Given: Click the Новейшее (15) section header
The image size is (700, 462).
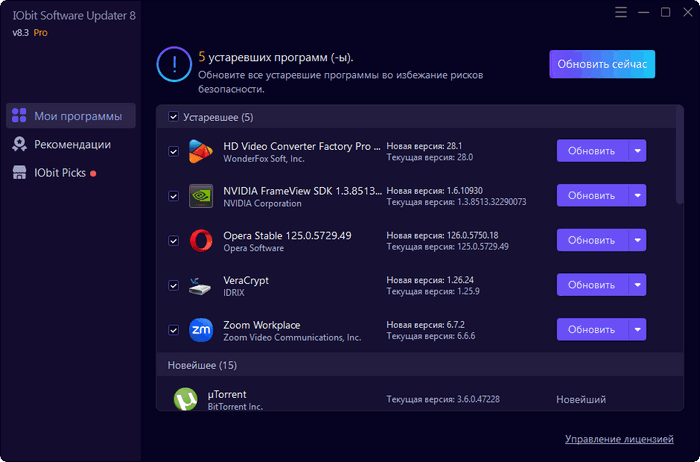Looking at the screenshot, I should click(x=420, y=365).
